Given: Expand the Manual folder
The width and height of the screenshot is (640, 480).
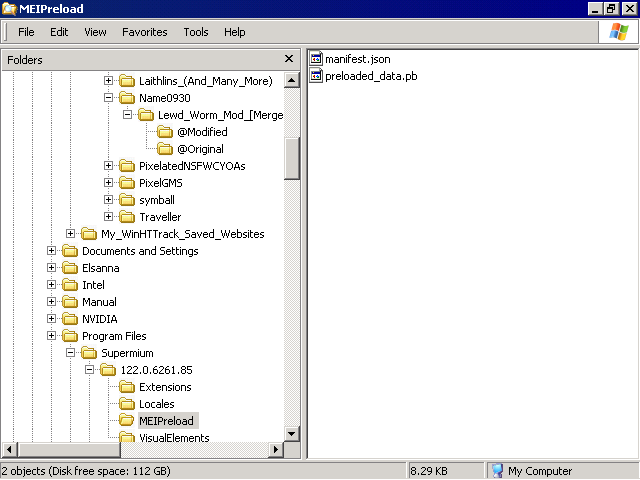Looking at the screenshot, I should pos(51,302).
